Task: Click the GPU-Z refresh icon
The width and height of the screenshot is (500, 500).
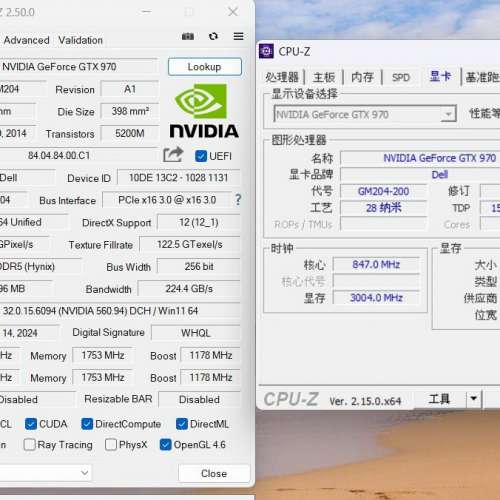Action: (213, 36)
